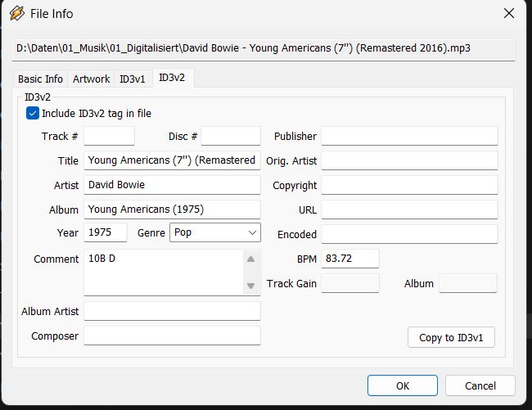This screenshot has width=532, height=410.
Task: Click the Title field with Young Americans
Action: (172, 160)
